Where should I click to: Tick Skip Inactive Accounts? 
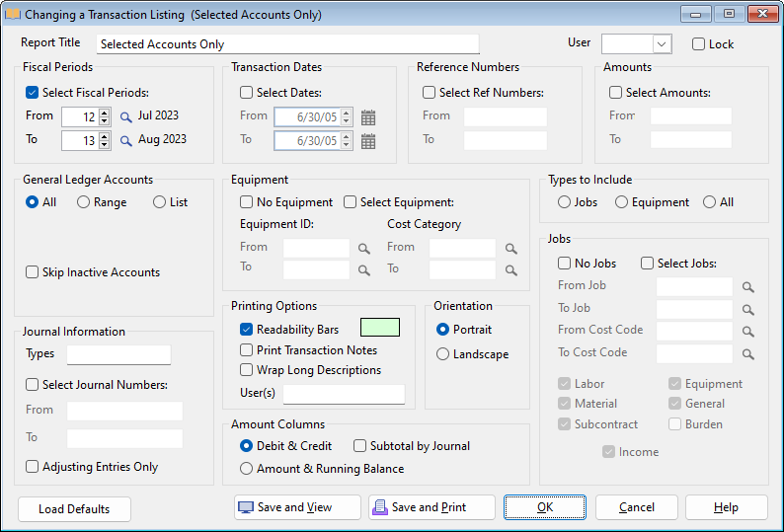pyautogui.click(x=33, y=272)
